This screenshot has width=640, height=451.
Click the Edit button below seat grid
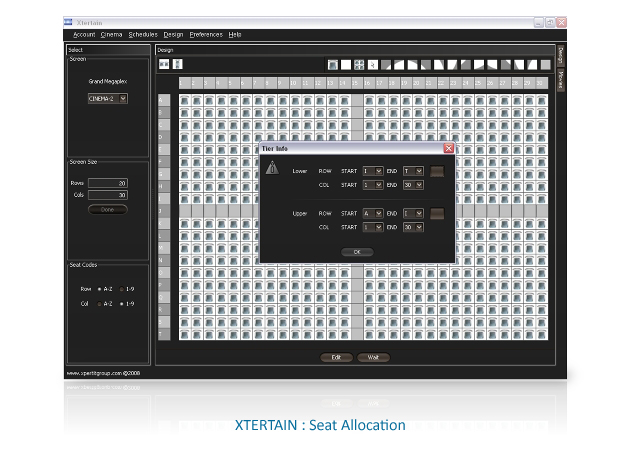336,358
